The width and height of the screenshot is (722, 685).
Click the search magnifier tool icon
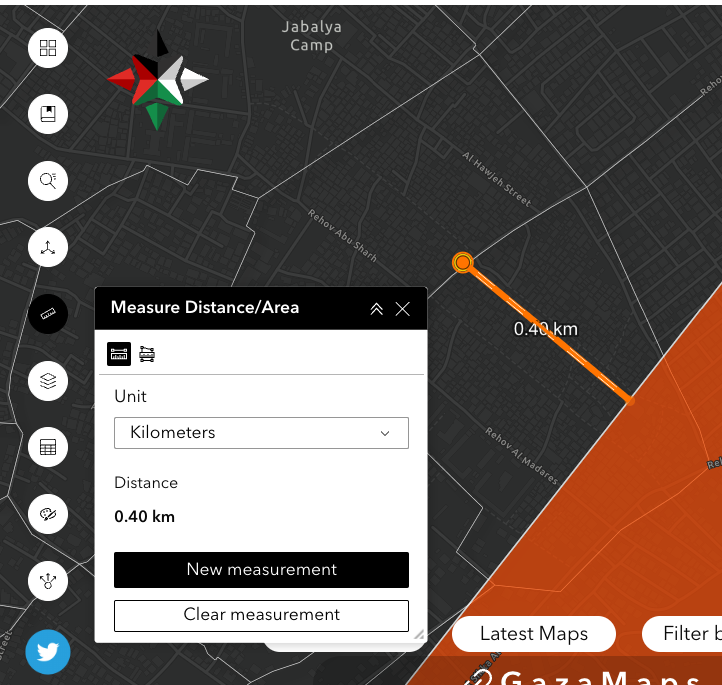pos(48,181)
